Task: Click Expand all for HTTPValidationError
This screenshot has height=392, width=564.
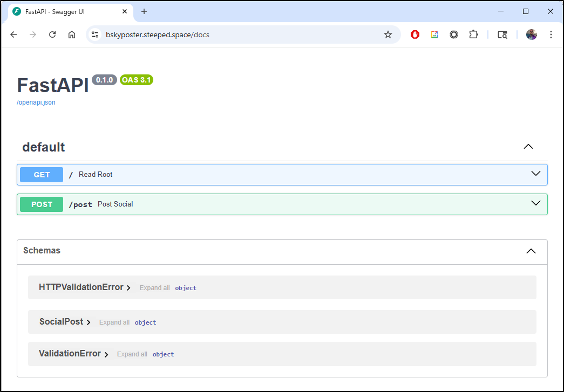Action: [x=154, y=287]
